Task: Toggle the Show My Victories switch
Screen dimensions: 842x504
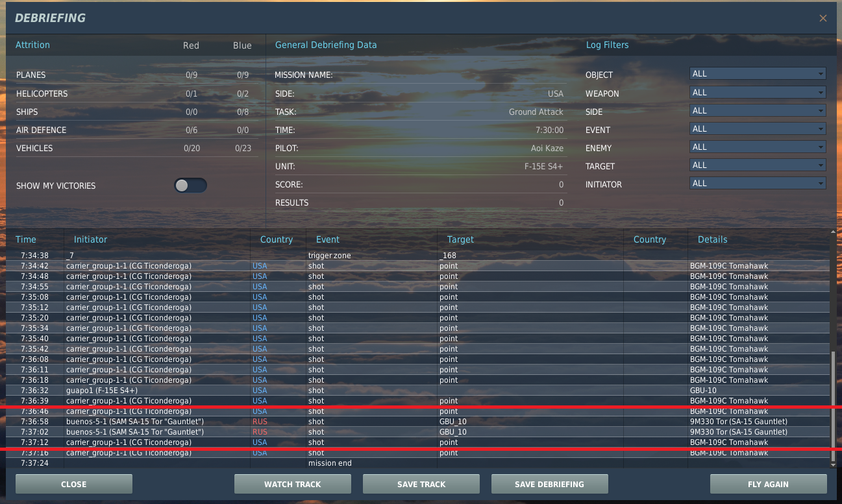Action: 190,186
